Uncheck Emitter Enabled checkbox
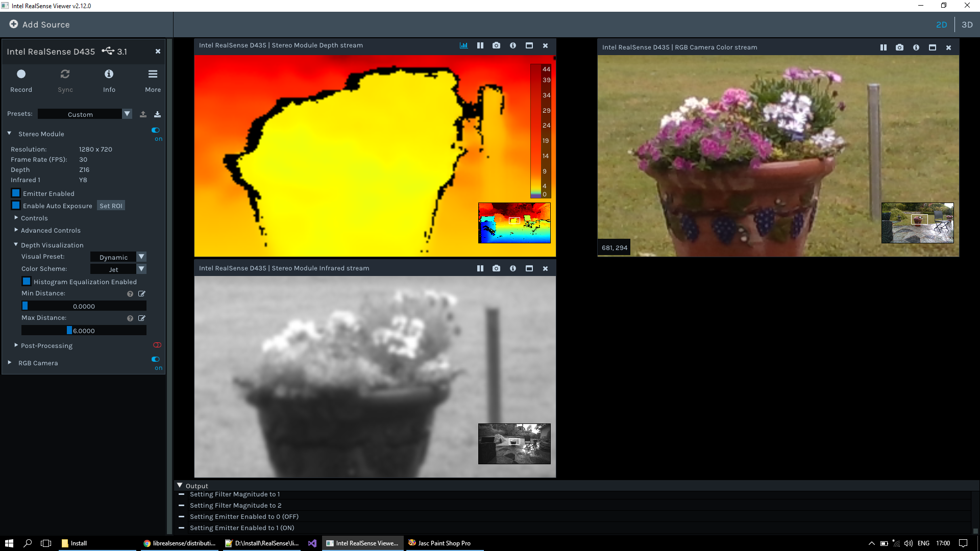Viewport: 980px width, 551px height. 16,193
